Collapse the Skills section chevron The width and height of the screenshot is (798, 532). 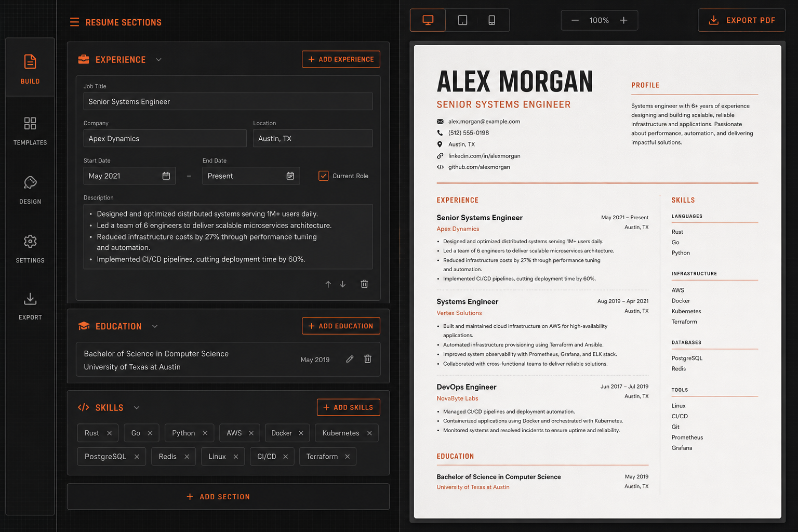pyautogui.click(x=137, y=408)
